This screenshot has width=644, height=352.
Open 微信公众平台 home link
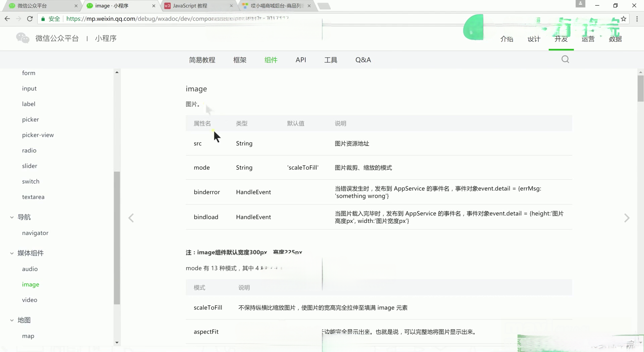pos(57,38)
